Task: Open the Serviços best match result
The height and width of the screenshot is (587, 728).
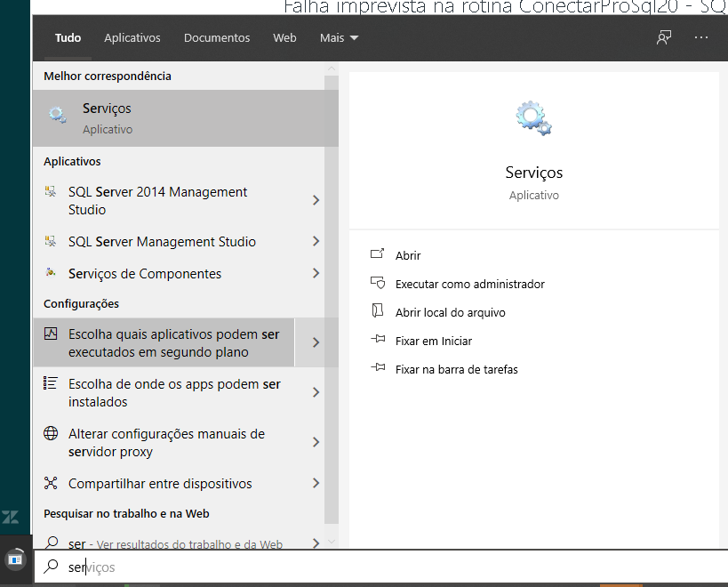Action: (x=185, y=118)
